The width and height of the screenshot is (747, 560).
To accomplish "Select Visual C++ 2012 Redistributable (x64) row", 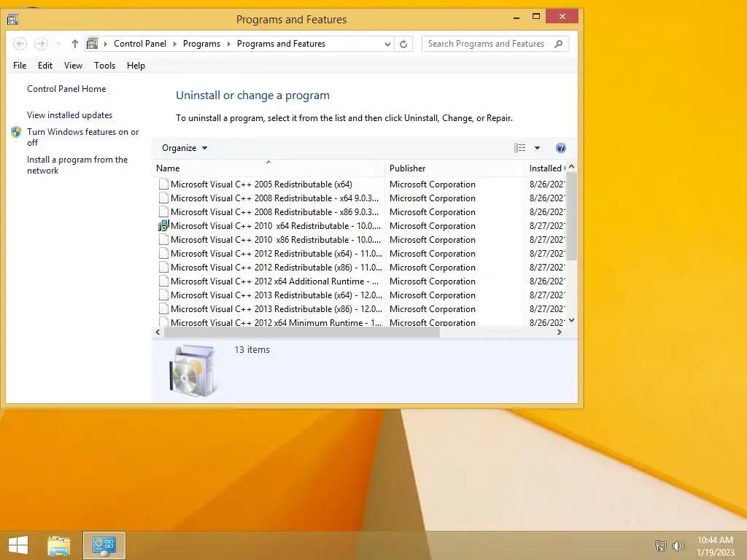I will tap(362, 253).
